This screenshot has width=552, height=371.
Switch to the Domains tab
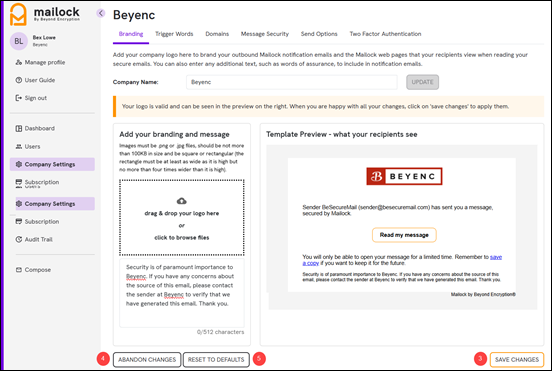217,34
